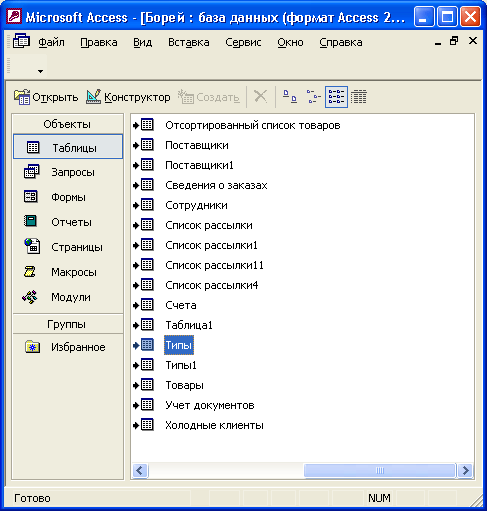Screen dimensions: 487x511
Task: Open the Файл menu
Action: click(51, 42)
